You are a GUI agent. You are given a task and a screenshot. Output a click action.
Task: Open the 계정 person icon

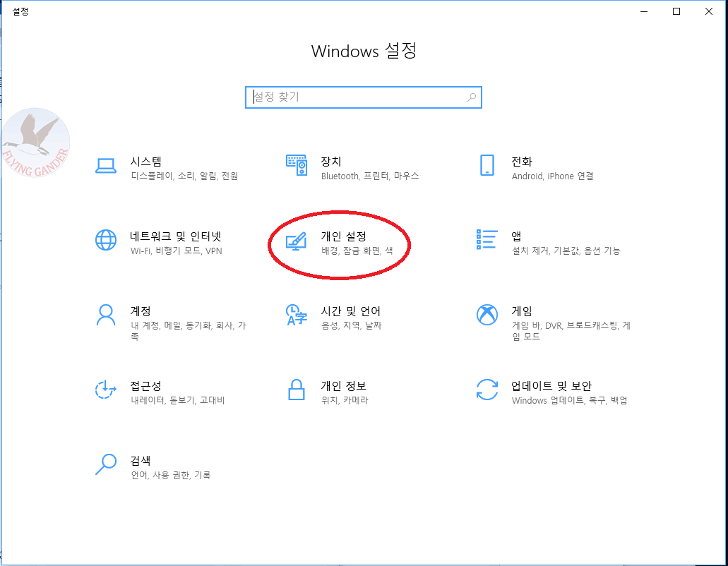click(x=106, y=315)
